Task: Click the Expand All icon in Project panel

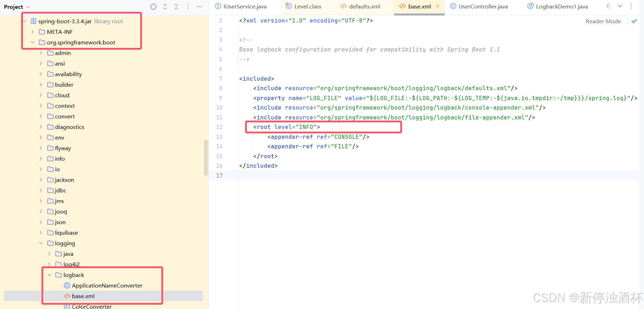Action: 165,7
